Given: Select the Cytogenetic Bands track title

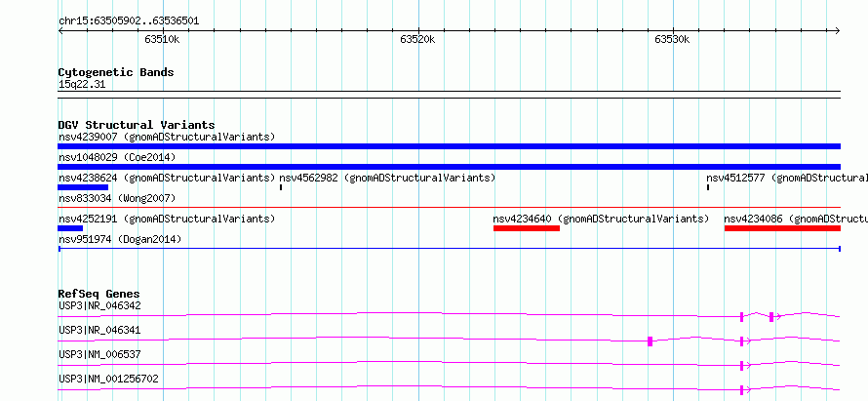Looking at the screenshot, I should click(116, 72).
